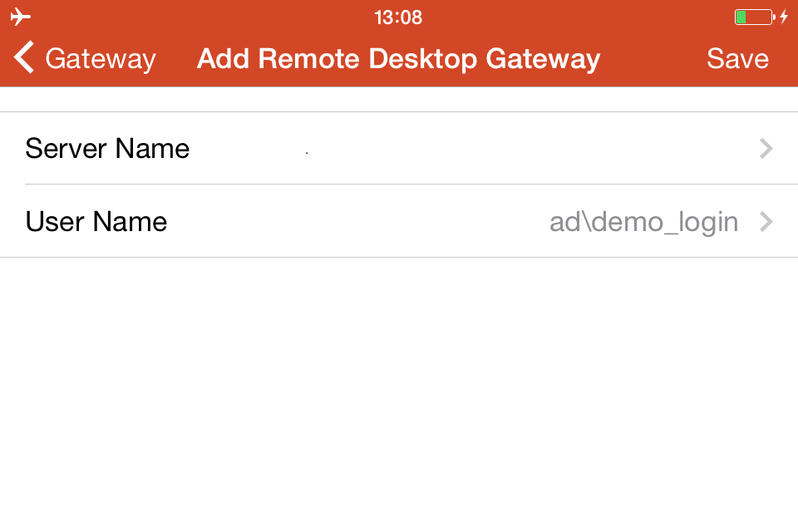
Task: Click the word Remote in the title
Action: (309, 58)
